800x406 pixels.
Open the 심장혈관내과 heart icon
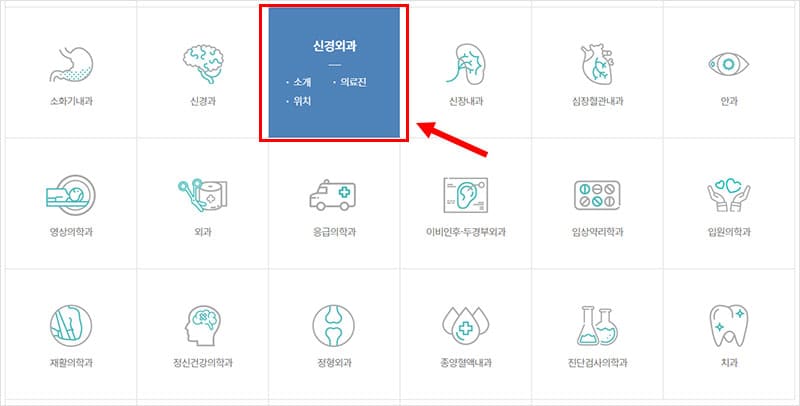click(x=597, y=64)
